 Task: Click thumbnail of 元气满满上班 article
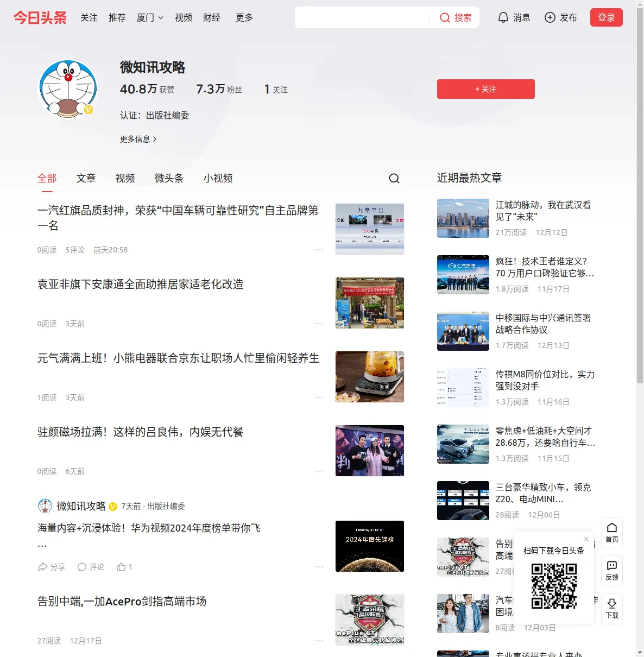click(370, 377)
